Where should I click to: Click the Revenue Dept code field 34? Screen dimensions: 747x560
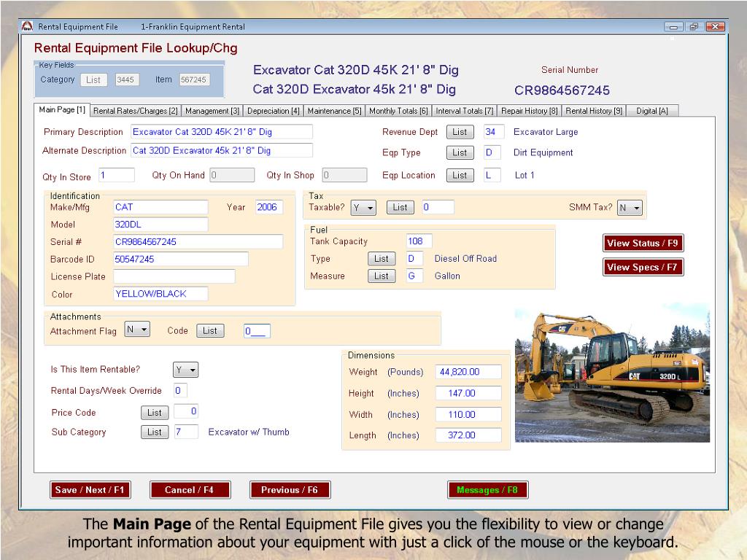click(x=494, y=132)
